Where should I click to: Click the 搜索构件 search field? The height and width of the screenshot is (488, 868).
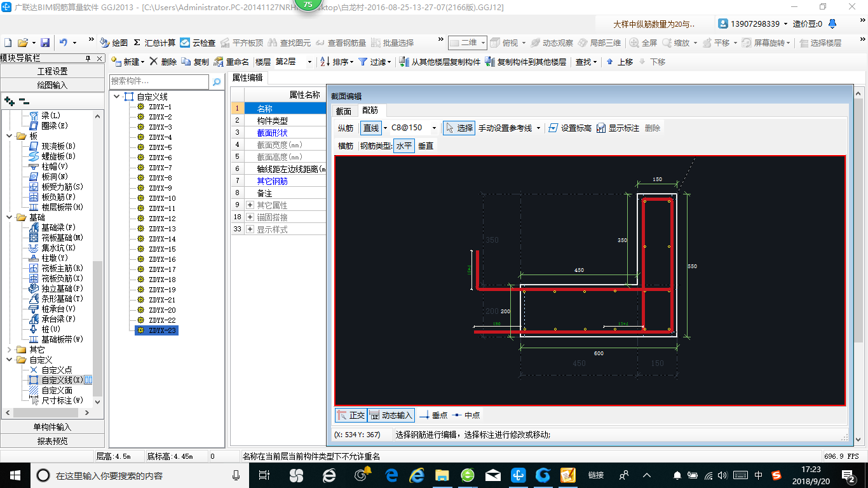click(x=159, y=81)
